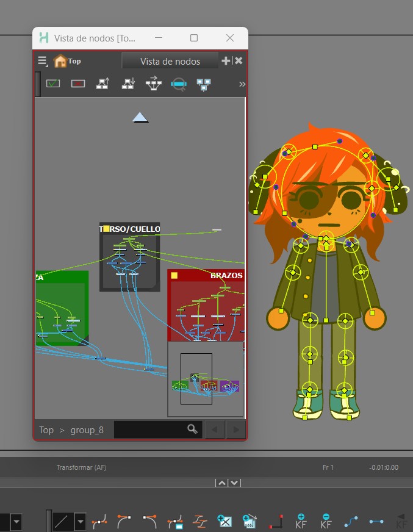This screenshot has width=413, height=532.
Task: Click the search magnifier icon
Action: click(x=192, y=429)
